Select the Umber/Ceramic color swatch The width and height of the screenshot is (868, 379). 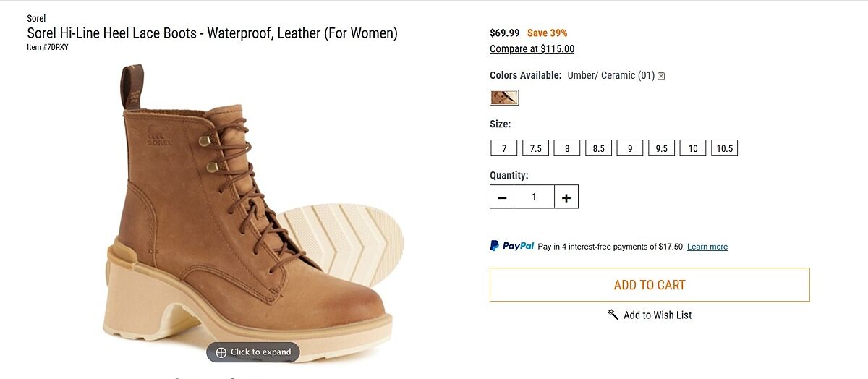click(504, 97)
